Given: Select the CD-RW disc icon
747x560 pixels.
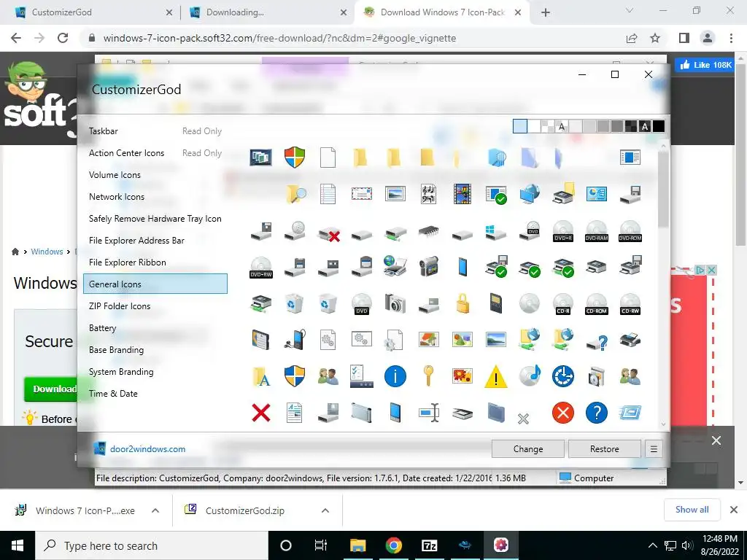Looking at the screenshot, I should pos(630,304).
